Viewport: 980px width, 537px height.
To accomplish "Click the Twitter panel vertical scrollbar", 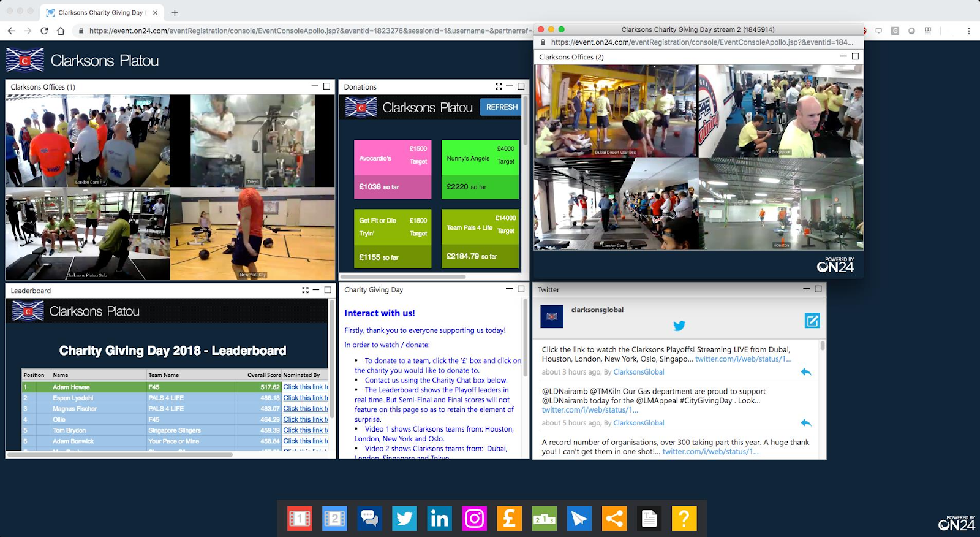I will [823, 346].
